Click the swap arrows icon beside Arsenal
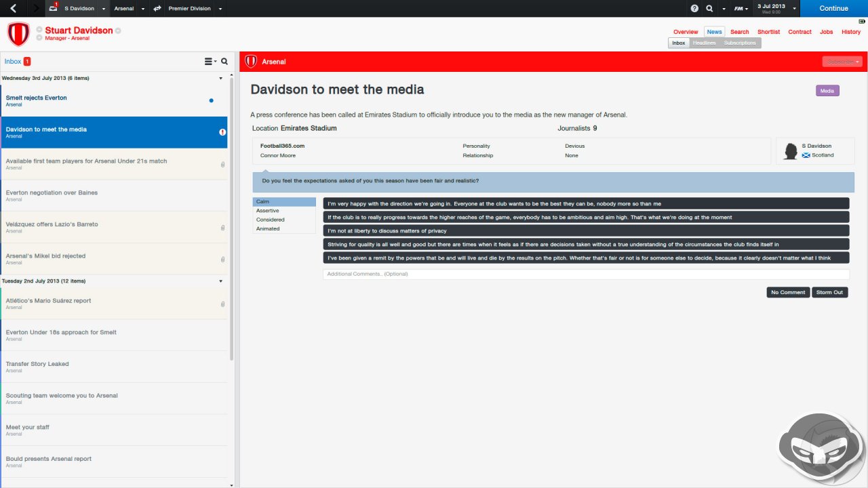 point(157,9)
